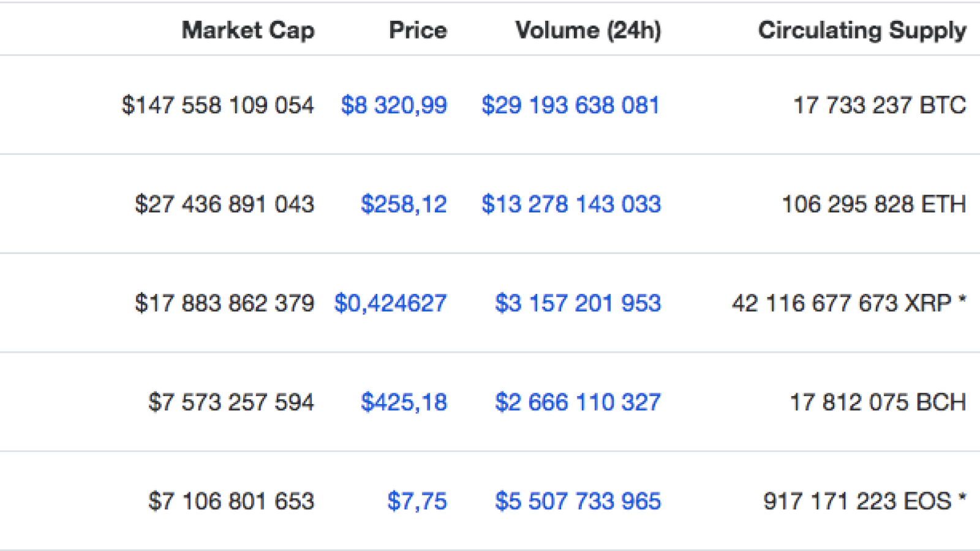Select the 917 171 223 EOS supply cell
980x551 pixels.
coord(865,502)
